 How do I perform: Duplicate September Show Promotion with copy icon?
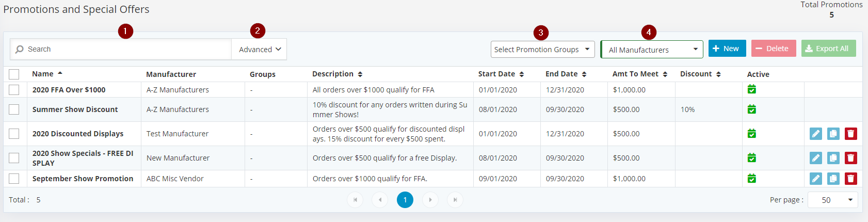833,179
